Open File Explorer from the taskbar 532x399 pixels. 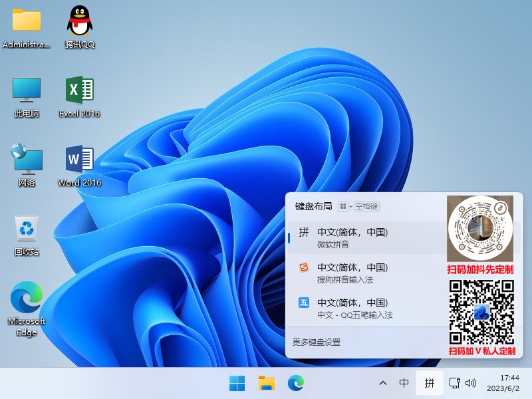pos(267,383)
